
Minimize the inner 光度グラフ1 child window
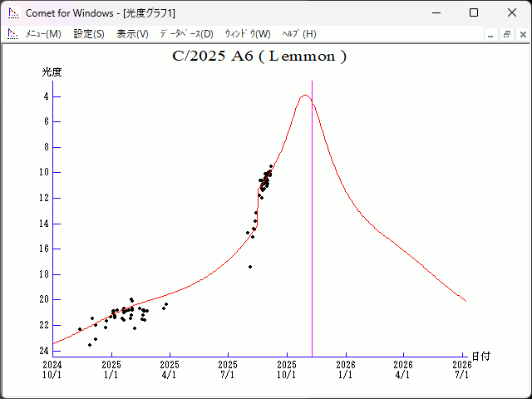click(x=490, y=34)
